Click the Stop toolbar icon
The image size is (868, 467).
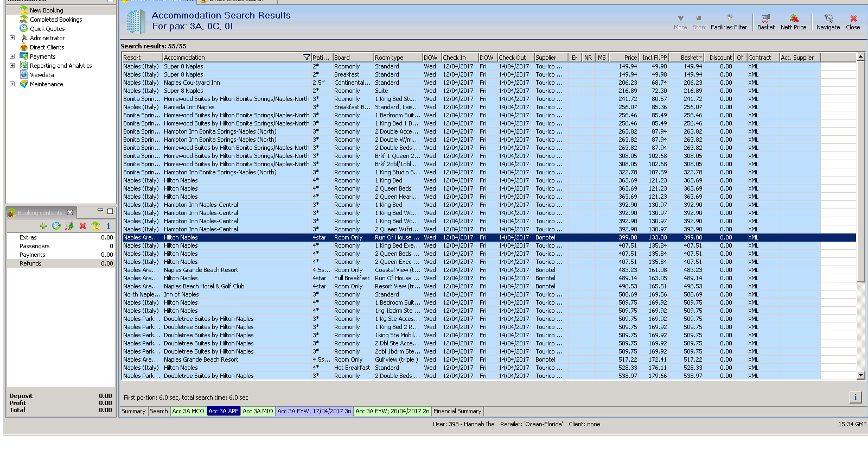(x=699, y=18)
